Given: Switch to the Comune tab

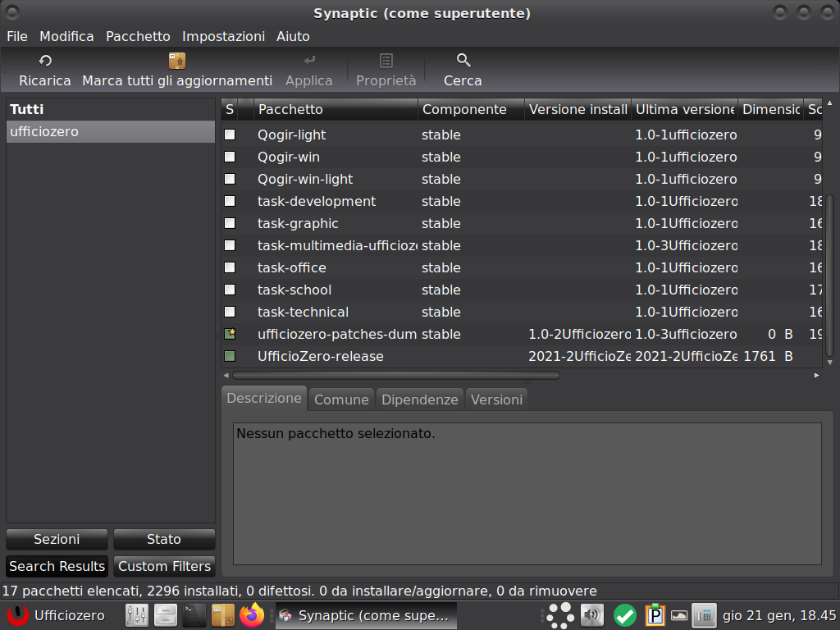Looking at the screenshot, I should [341, 399].
